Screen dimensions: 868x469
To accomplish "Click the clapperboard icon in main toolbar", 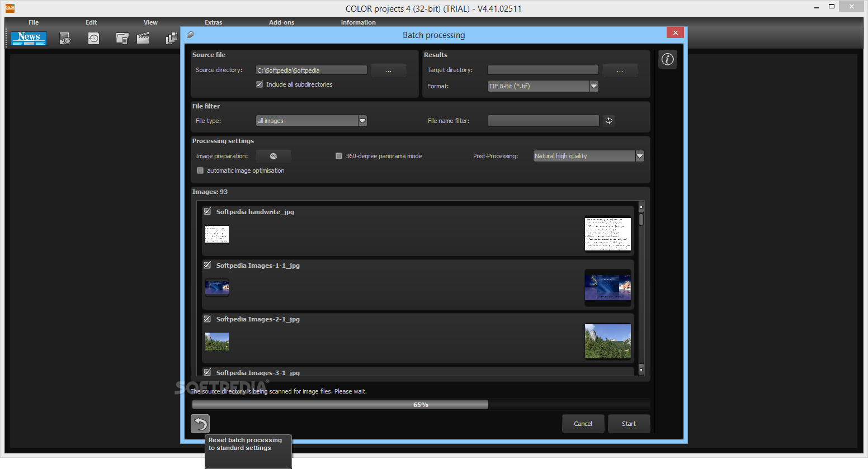I will [x=143, y=39].
